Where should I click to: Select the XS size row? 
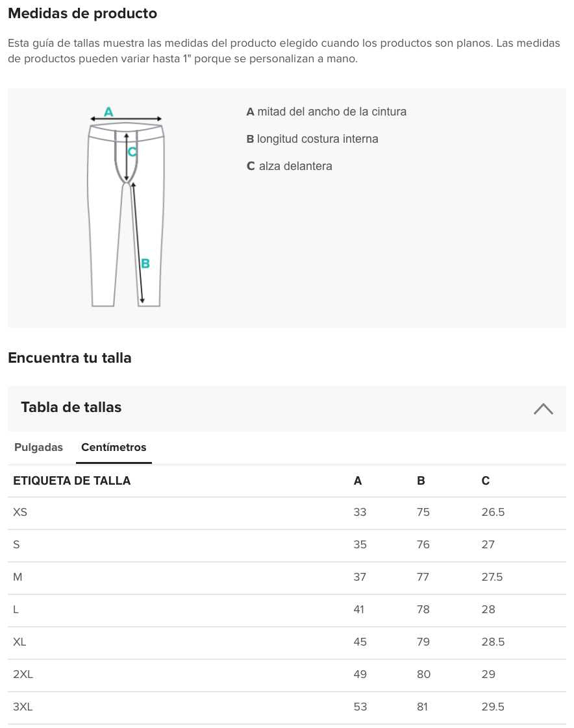[20, 513]
